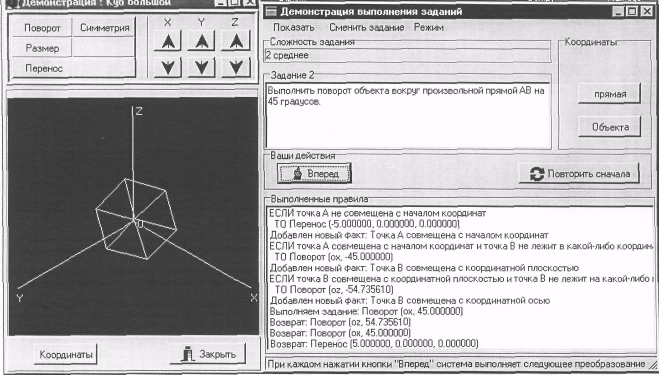Open the Сменить задание menu
This screenshot has height=375, width=659.
(366, 27)
